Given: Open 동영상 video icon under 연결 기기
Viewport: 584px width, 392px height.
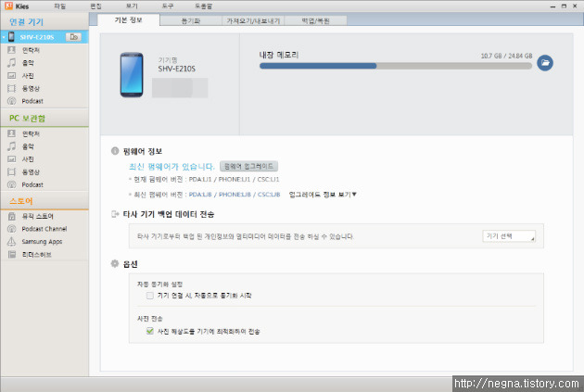Looking at the screenshot, I should [x=11, y=88].
